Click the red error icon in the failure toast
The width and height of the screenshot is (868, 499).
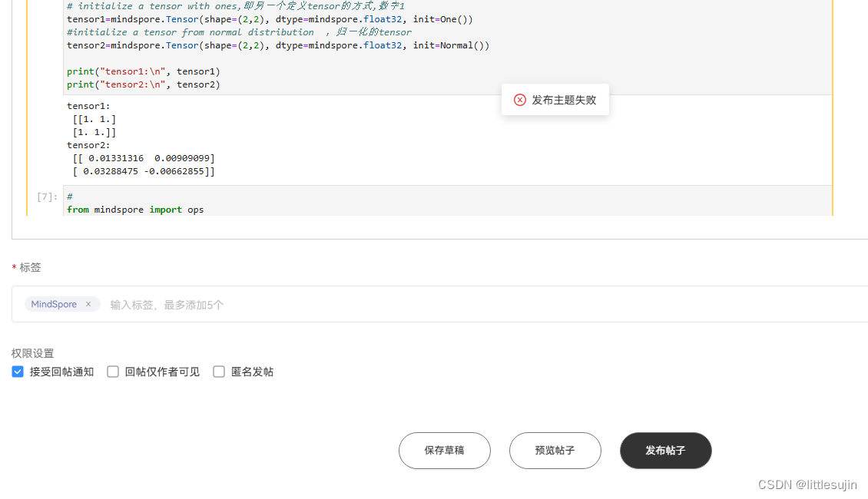click(520, 100)
